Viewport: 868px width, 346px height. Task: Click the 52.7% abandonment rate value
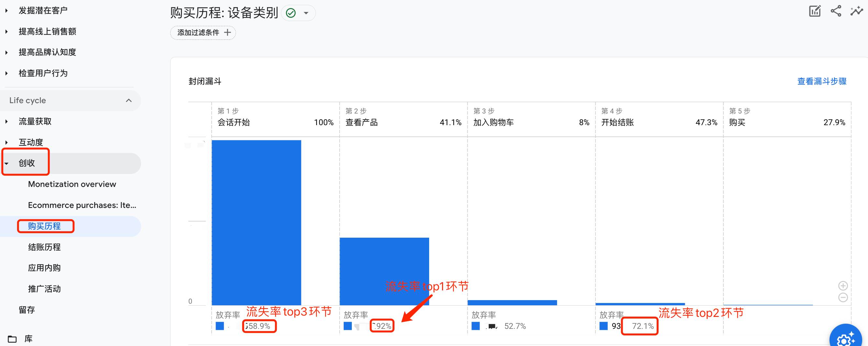(515, 326)
